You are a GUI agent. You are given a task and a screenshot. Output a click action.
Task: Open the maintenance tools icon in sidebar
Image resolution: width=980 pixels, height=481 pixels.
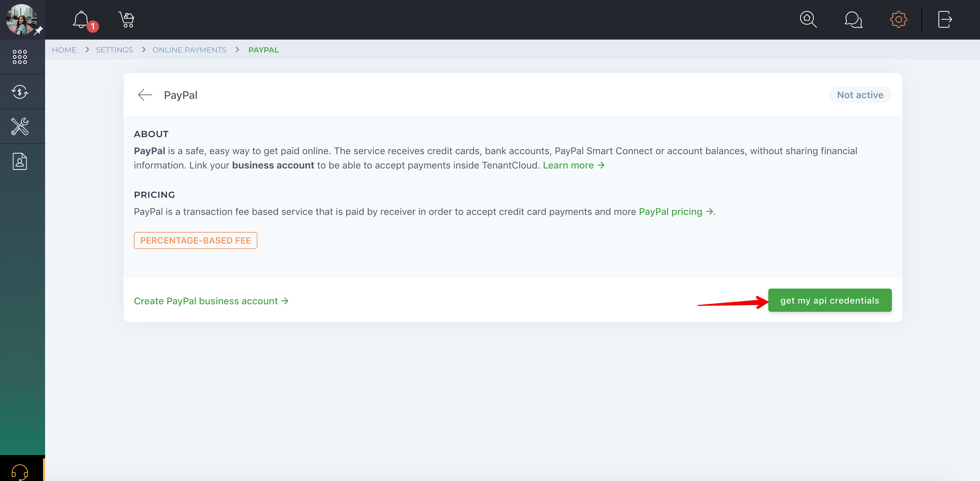pyautogui.click(x=20, y=126)
